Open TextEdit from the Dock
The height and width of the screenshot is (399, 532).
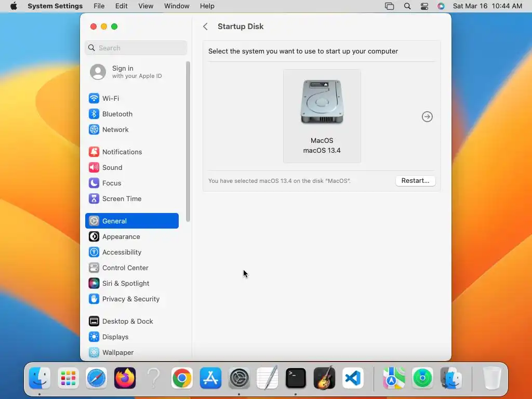(268, 378)
